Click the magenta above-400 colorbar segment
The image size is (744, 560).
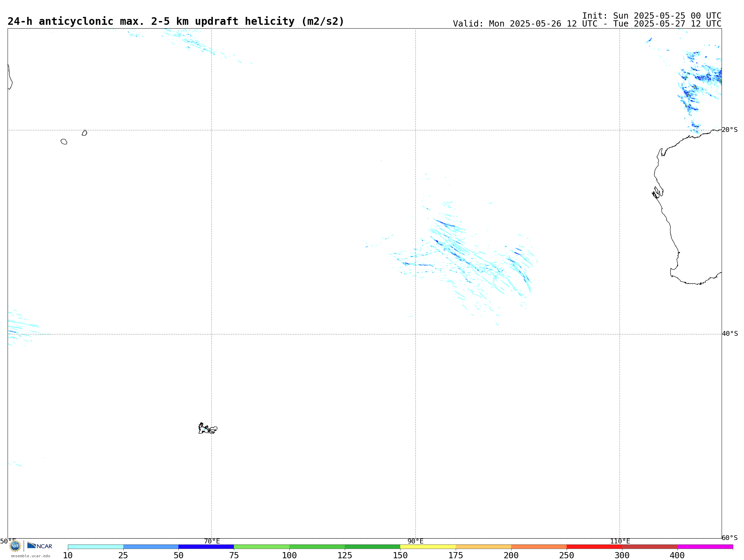coord(705,547)
